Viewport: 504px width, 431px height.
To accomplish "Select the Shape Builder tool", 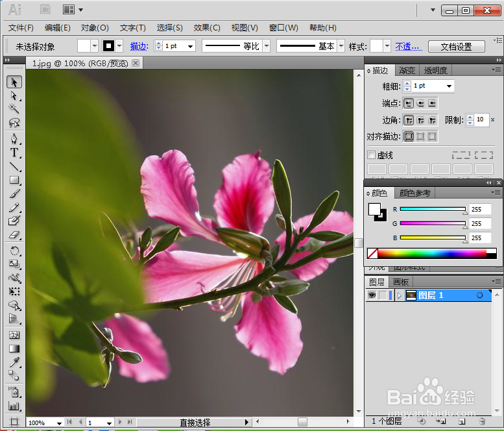I will (x=14, y=305).
